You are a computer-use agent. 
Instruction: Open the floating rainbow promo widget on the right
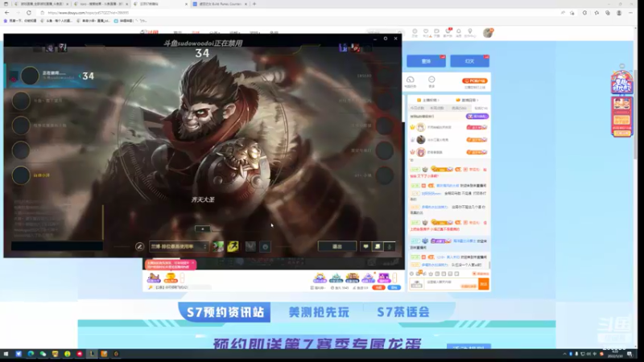coord(621,82)
